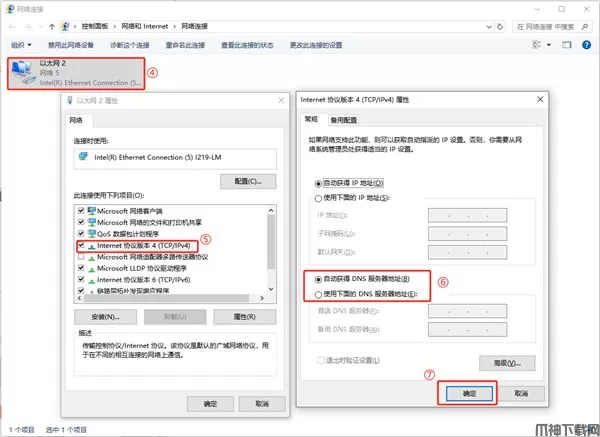Click the 首选 DNS 服务器 address field
This screenshot has height=437, width=600.
point(467,311)
